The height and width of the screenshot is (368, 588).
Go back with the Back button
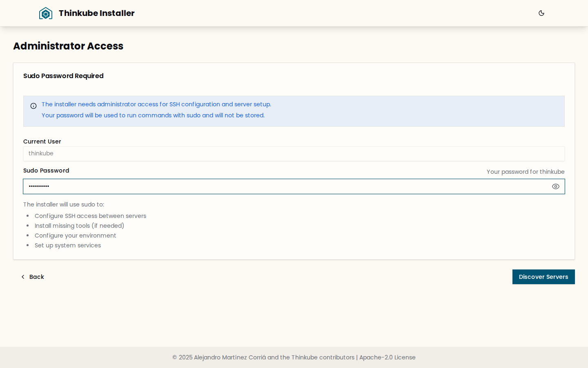(x=33, y=277)
